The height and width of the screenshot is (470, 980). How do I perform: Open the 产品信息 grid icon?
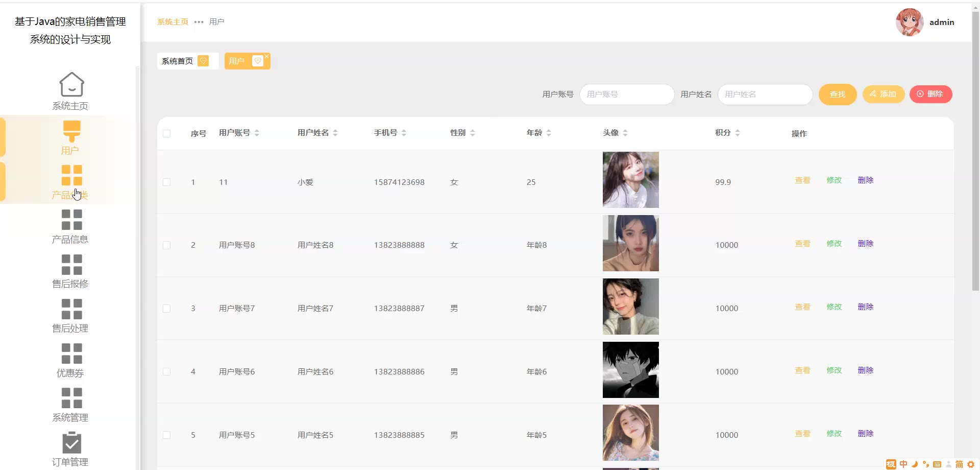(71, 220)
